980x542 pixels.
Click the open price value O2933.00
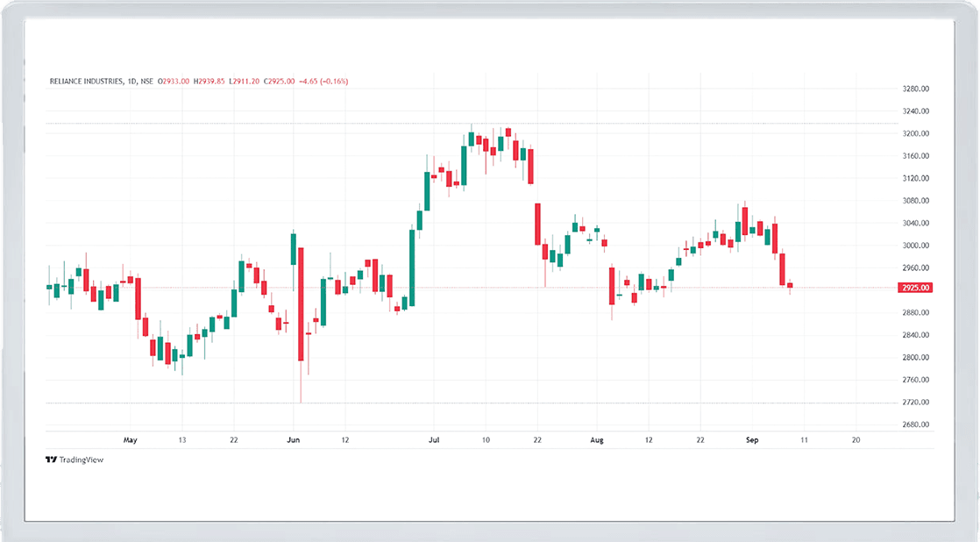(x=174, y=82)
